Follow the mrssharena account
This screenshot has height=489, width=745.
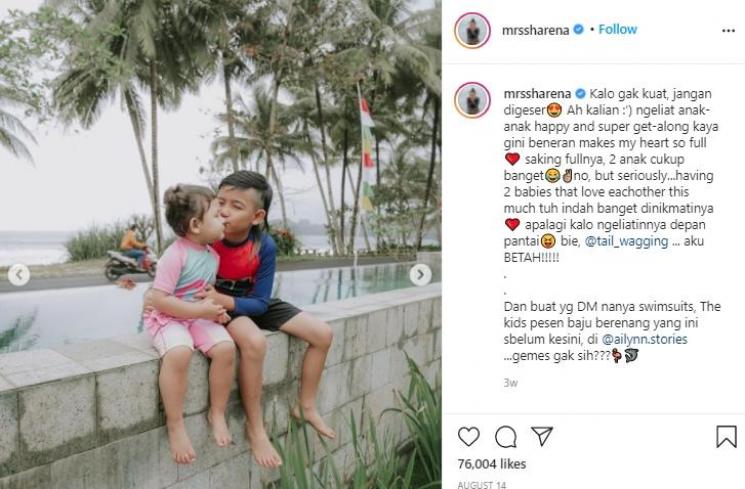point(617,29)
